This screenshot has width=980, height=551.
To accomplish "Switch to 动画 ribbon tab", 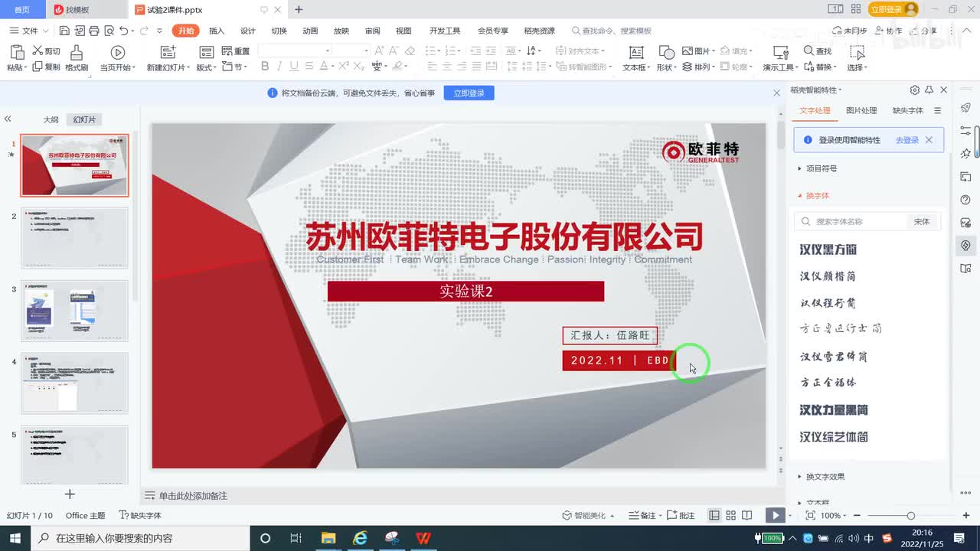I will tap(310, 31).
